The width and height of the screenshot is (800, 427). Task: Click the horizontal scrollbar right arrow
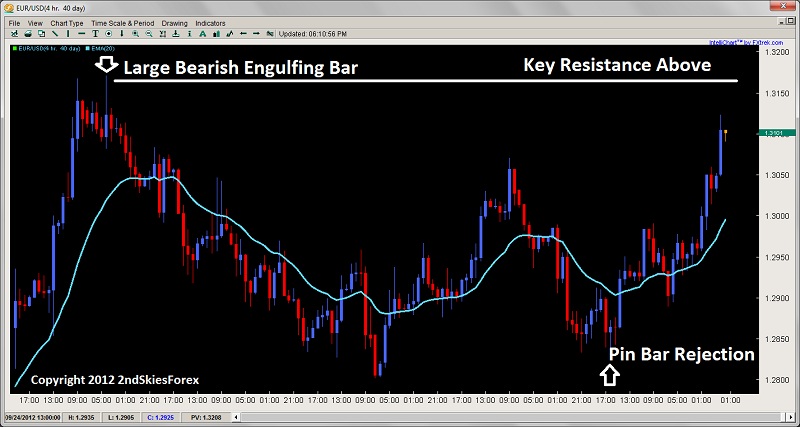[x=790, y=417]
